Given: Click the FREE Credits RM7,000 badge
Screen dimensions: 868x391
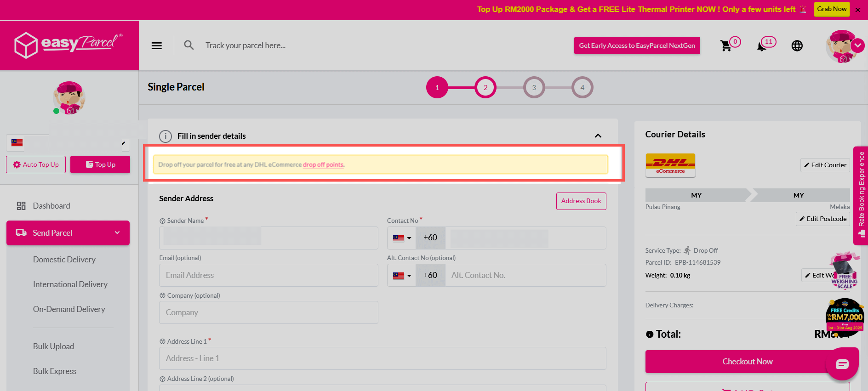Looking at the screenshot, I should point(845,317).
